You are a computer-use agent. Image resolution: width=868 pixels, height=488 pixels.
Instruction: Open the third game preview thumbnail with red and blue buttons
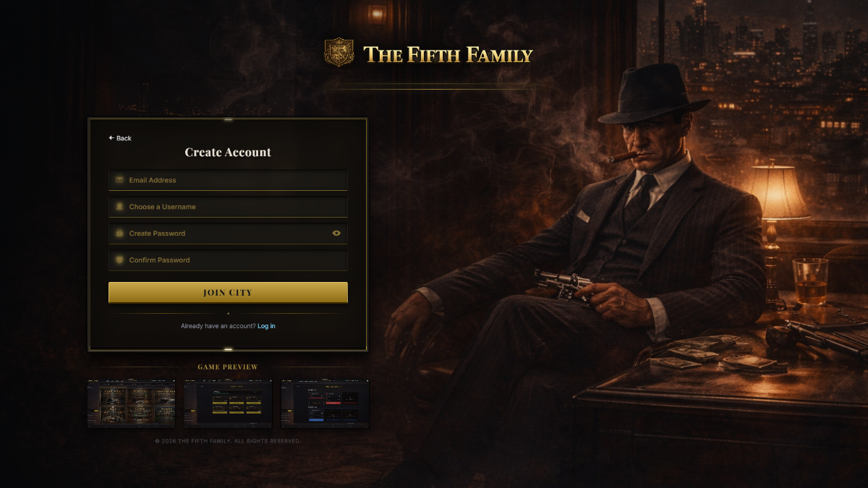[325, 404]
